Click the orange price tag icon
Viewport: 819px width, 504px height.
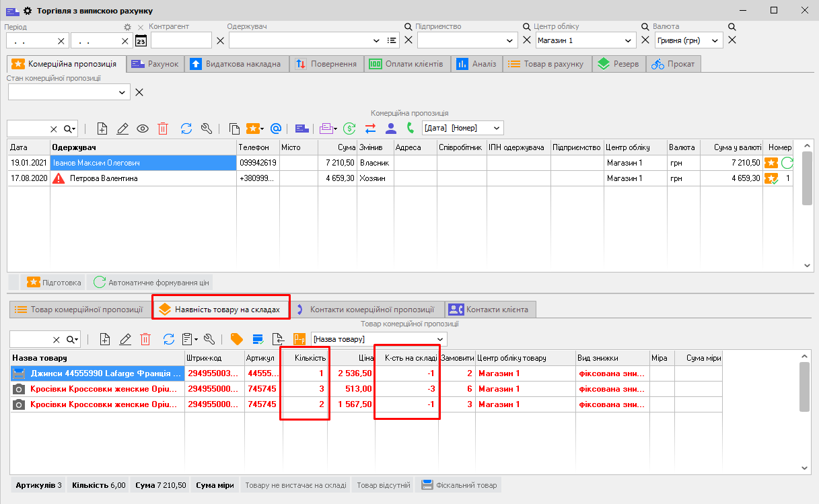click(x=236, y=339)
